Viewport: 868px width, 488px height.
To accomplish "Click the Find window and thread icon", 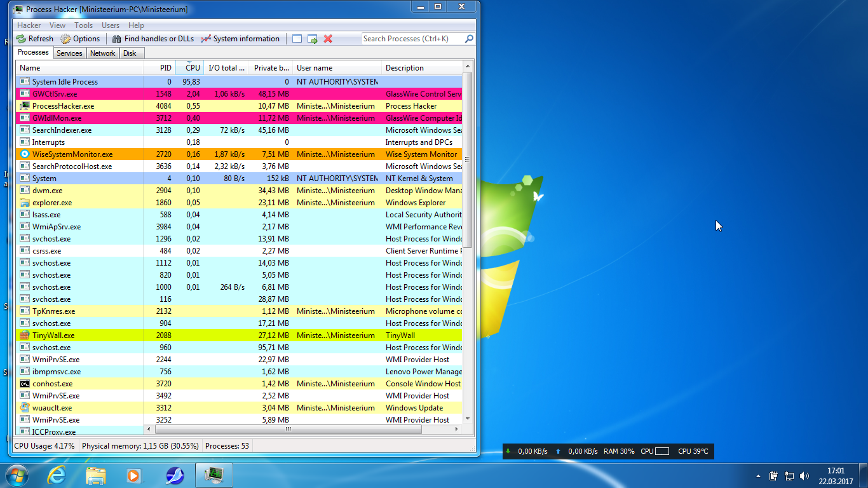I will [313, 39].
